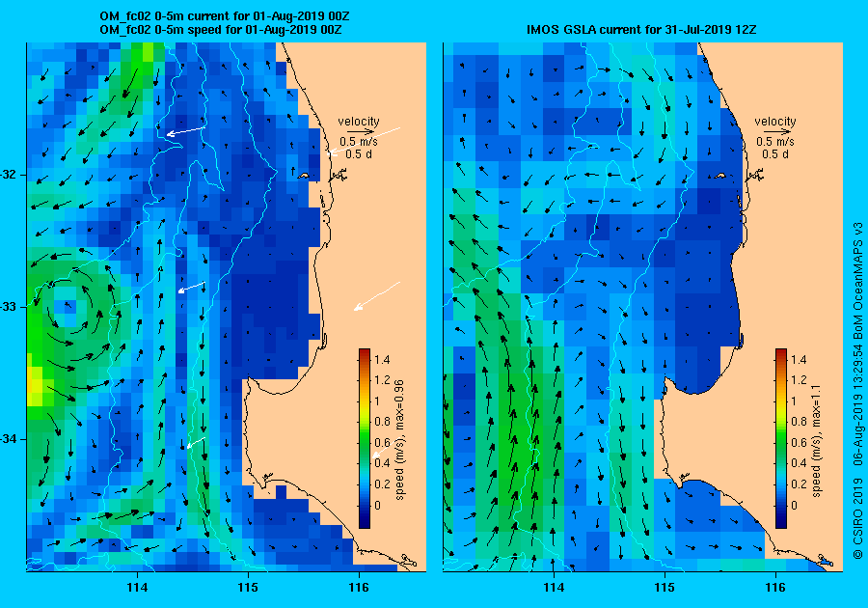Click the "1.4" tick on the right color bar
868x608 pixels.
799,360
